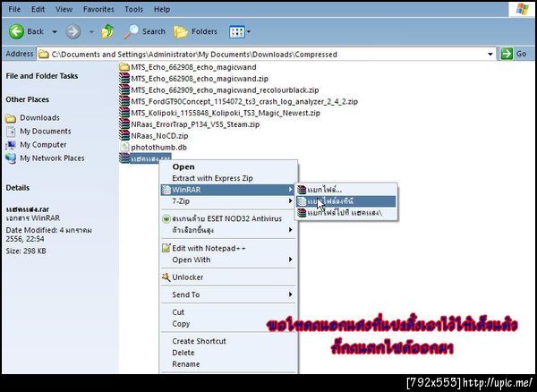537x392 pixels.
Task: Click the NRaas_ErrorTrap zip archive icon
Action: pyautogui.click(x=124, y=124)
